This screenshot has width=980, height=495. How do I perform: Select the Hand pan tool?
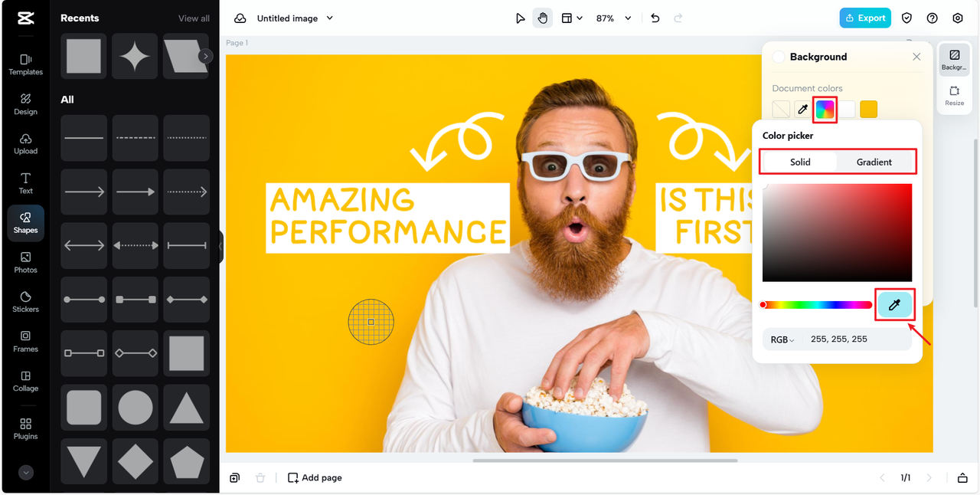coord(543,18)
